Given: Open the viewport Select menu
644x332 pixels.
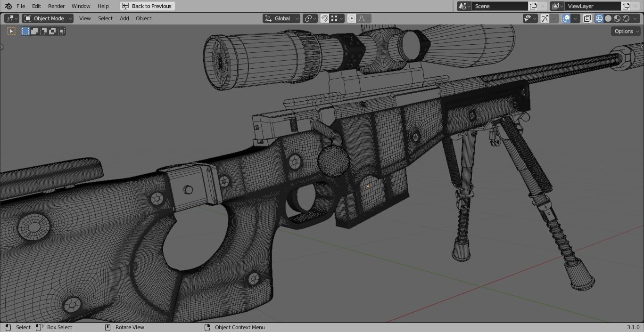Looking at the screenshot, I should 105,18.
